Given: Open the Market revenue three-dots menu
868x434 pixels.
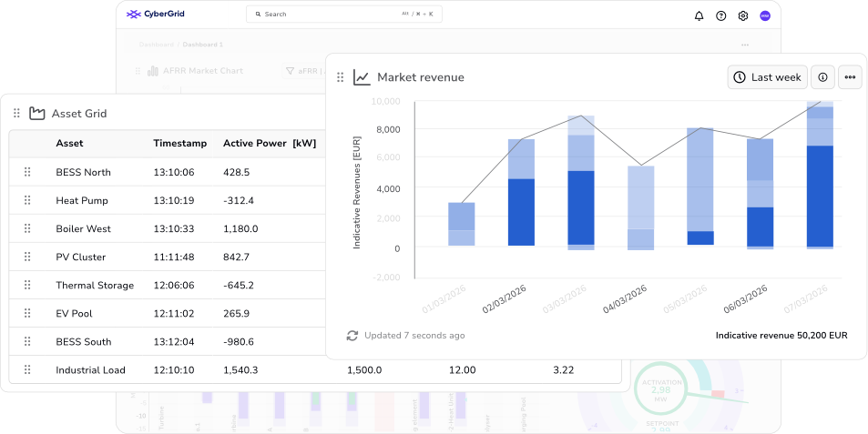Looking at the screenshot, I should pos(850,77).
